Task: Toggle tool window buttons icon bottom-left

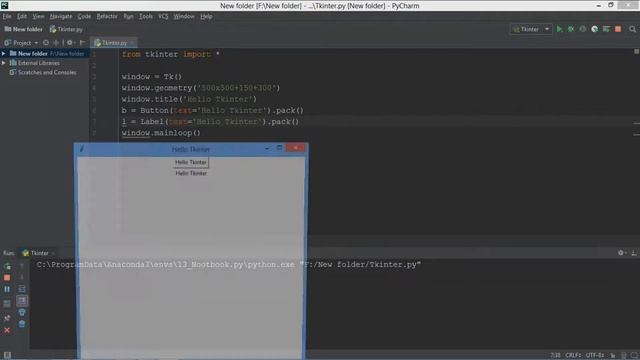Action: point(7,355)
